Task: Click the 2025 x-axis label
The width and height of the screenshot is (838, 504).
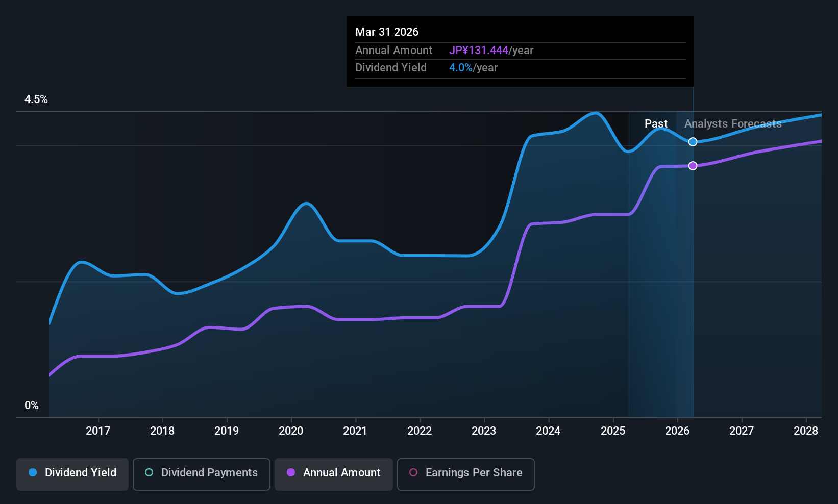Action: coord(613,431)
